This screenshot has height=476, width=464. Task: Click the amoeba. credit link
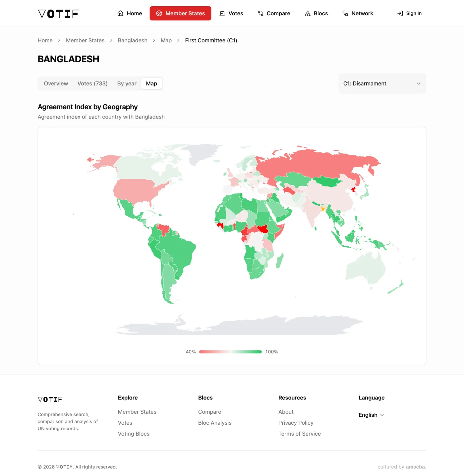(x=416, y=467)
